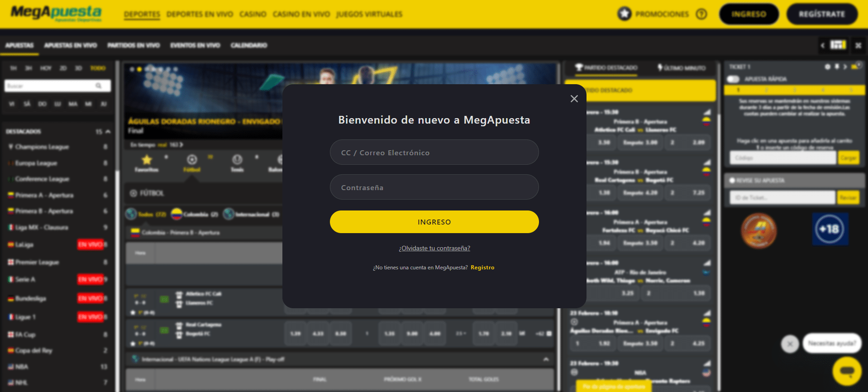Toggle the Apuesta Rápida switch
The width and height of the screenshot is (868, 392).
click(x=733, y=79)
